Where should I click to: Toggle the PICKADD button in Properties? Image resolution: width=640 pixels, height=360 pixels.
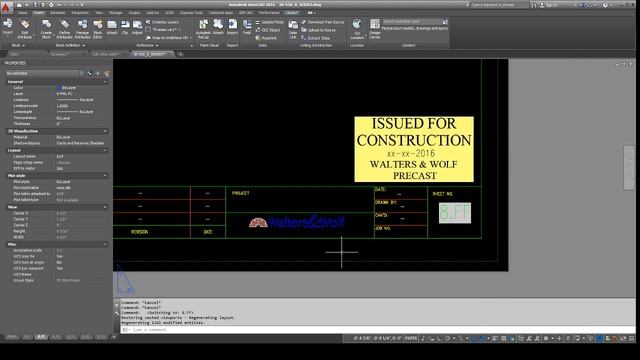[x=89, y=73]
